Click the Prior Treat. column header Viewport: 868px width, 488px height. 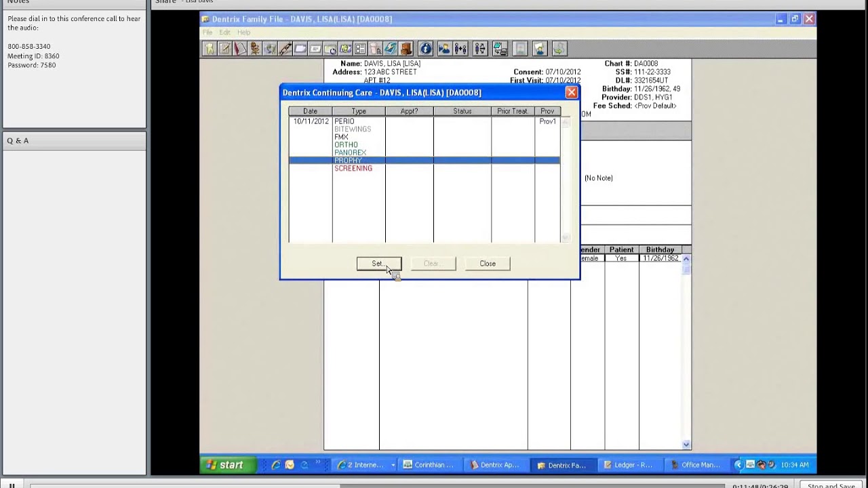tap(513, 111)
